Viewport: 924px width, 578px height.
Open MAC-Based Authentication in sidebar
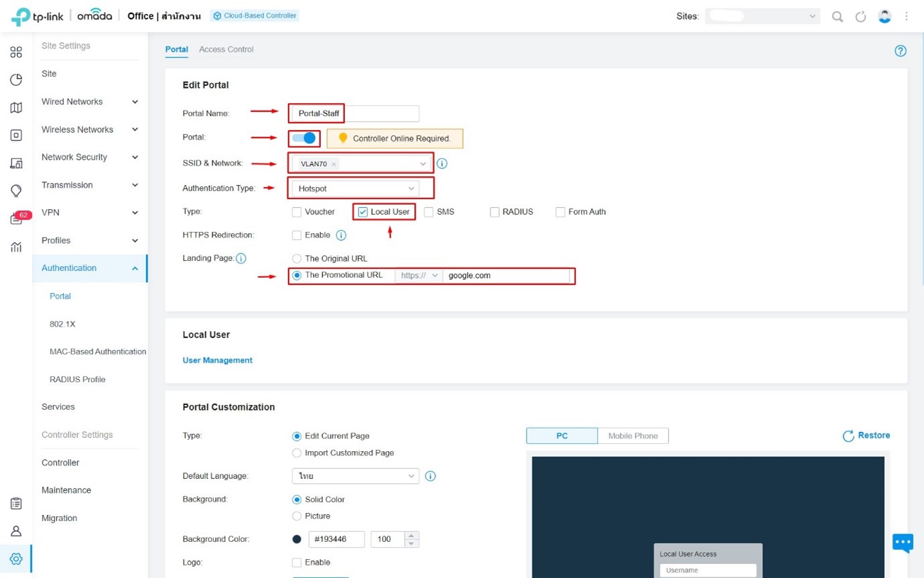pyautogui.click(x=98, y=351)
